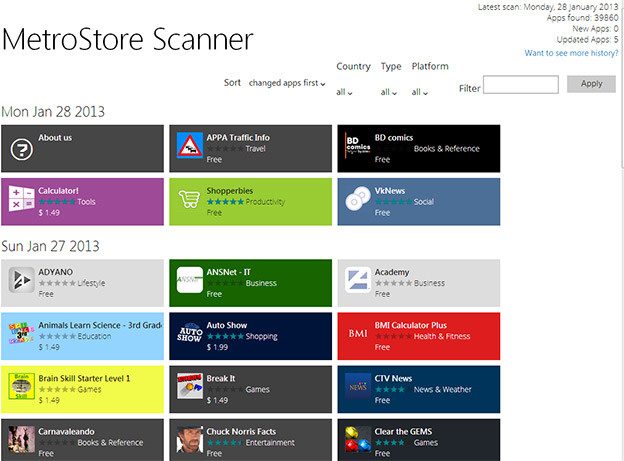Open the Platform filter dropdown
This screenshot has width=624, height=461.
[x=420, y=92]
